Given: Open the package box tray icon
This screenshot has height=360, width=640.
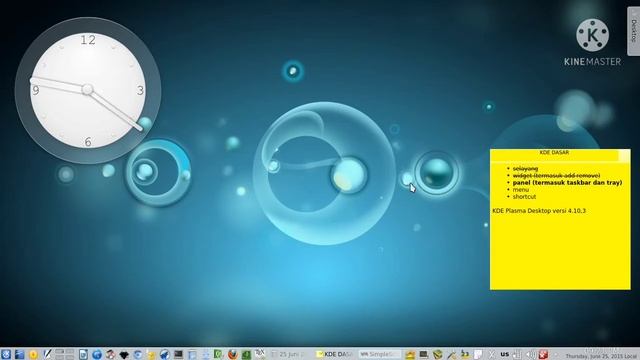Looking at the screenshot, I should click(x=438, y=354).
